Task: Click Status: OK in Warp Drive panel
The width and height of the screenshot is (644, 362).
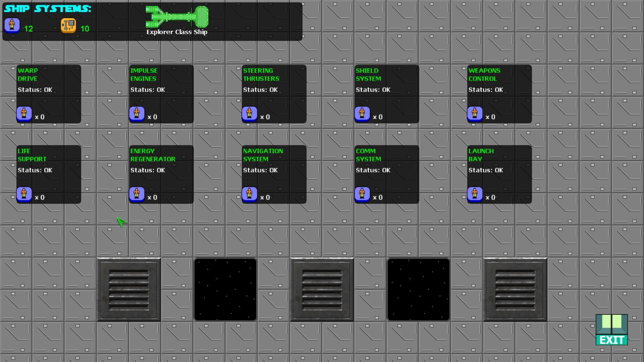Action: [35, 90]
